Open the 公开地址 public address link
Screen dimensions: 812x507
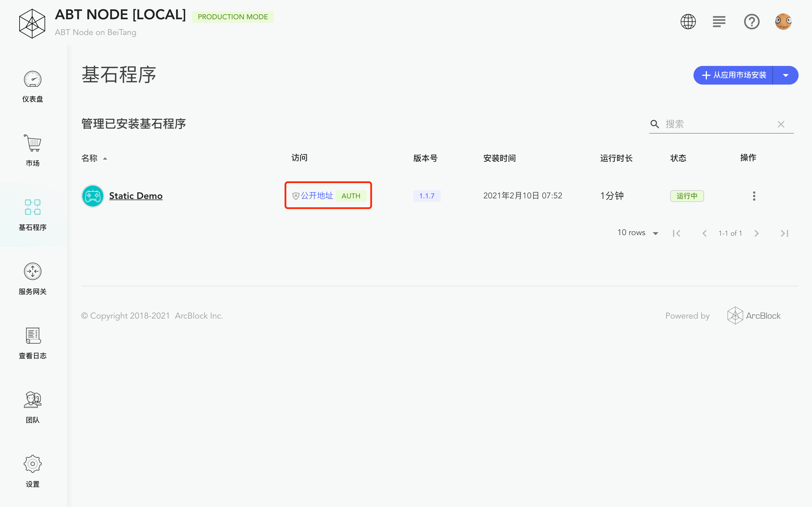(317, 196)
